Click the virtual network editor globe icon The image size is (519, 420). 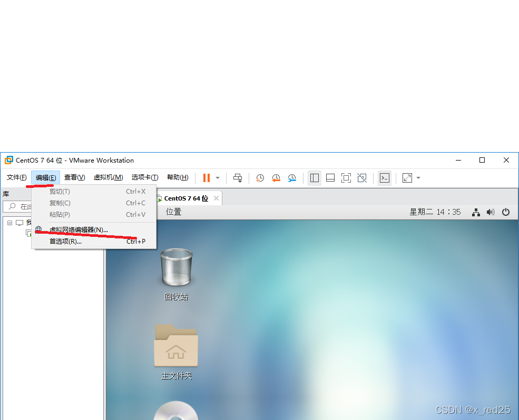(x=38, y=229)
